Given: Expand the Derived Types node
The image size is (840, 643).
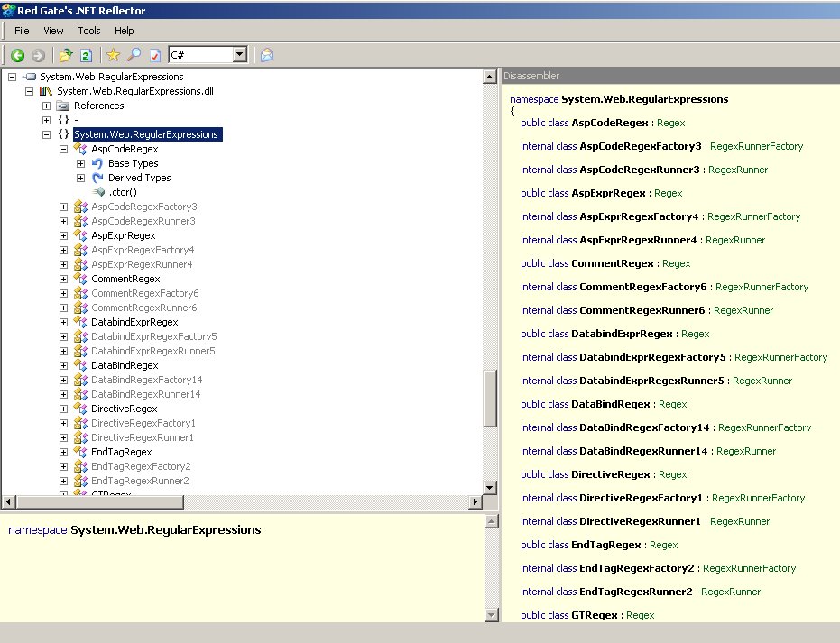Looking at the screenshot, I should 80,179.
